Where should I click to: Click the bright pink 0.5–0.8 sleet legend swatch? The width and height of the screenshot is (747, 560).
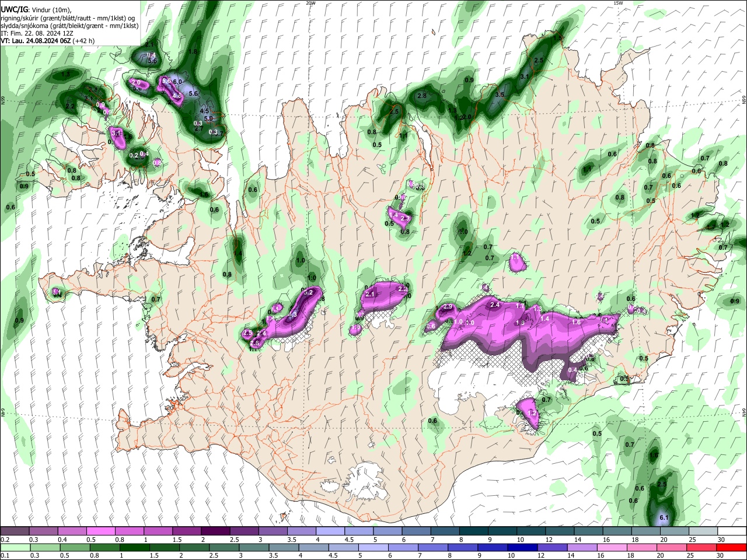click(x=100, y=531)
